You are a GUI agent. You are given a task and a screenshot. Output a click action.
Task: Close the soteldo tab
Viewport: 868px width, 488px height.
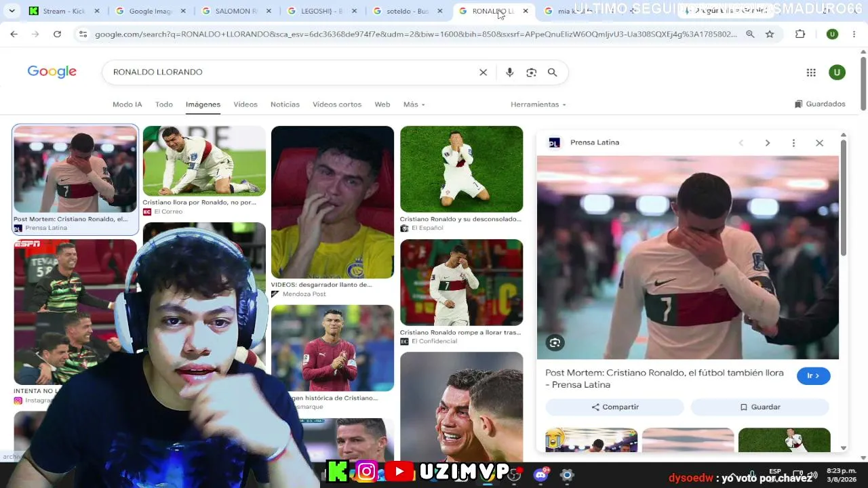coord(440,11)
